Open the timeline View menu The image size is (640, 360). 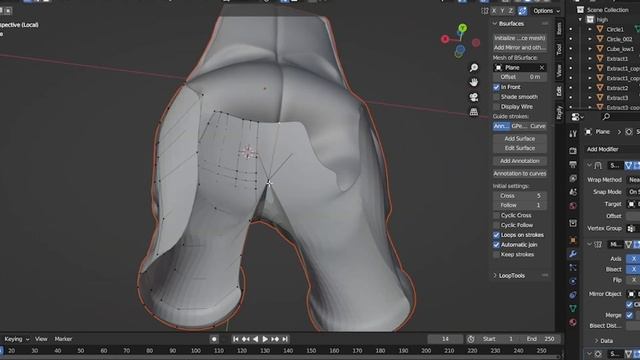[41, 339]
